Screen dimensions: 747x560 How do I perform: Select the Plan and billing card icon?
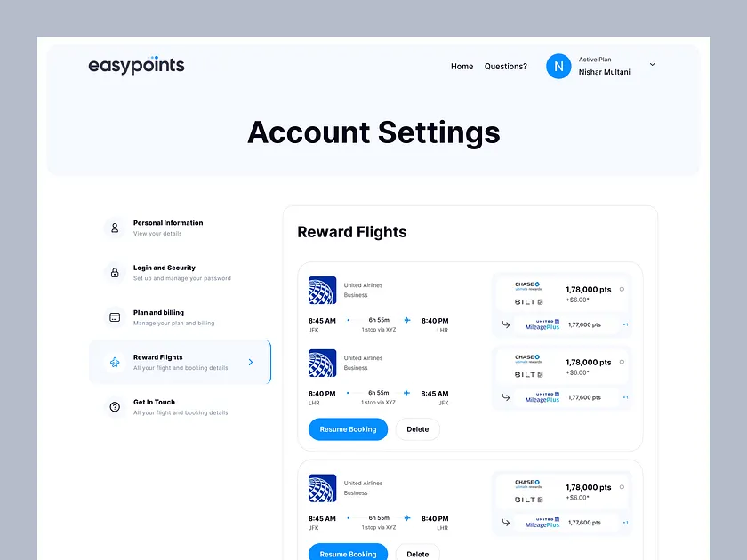coord(115,316)
